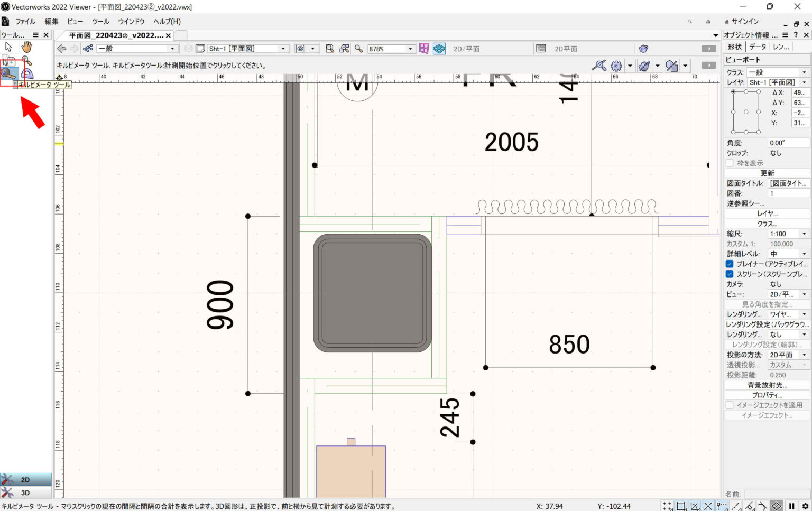The image size is (812, 511).
Task: Open the purple multiple view panes icon
Action: 423,48
